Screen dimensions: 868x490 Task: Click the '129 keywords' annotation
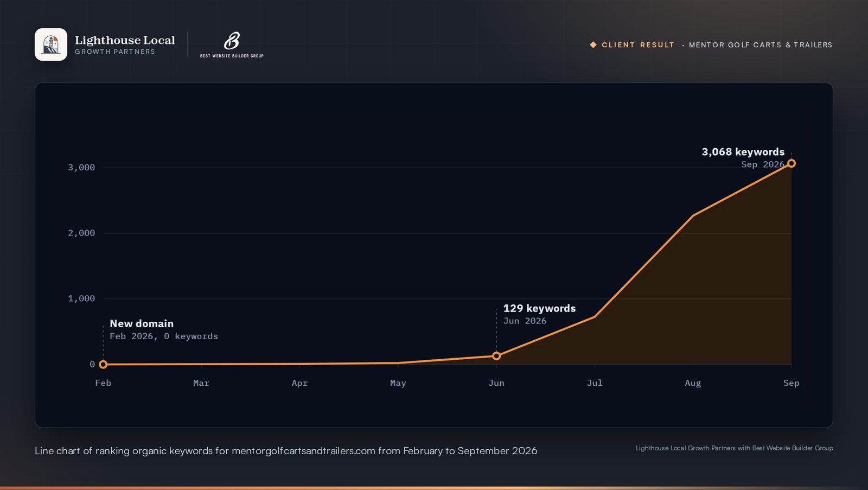pos(539,308)
